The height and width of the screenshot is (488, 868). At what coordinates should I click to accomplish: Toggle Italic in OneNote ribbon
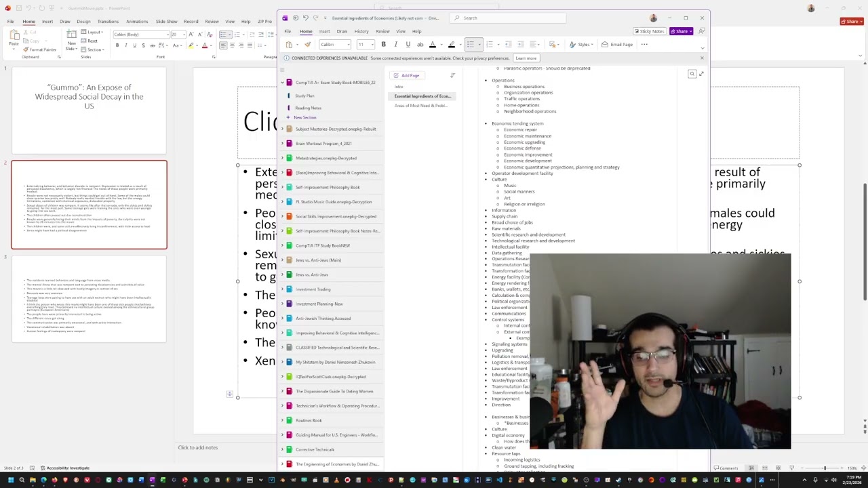click(x=395, y=45)
